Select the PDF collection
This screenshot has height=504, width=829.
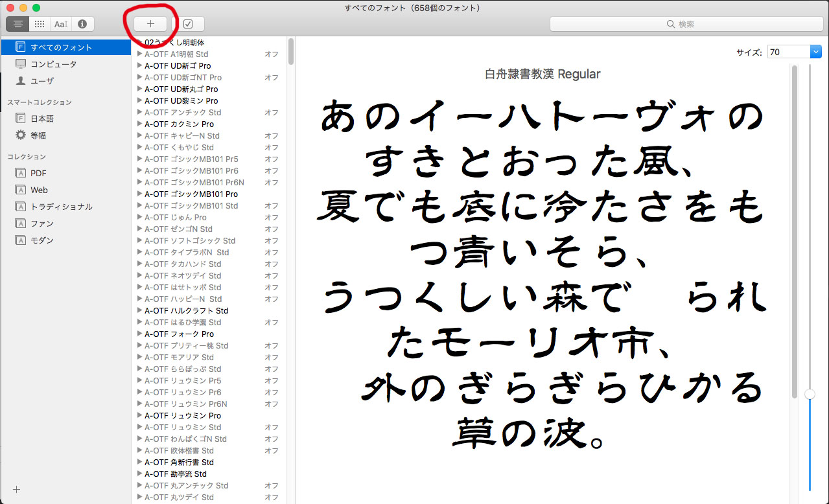[38, 173]
